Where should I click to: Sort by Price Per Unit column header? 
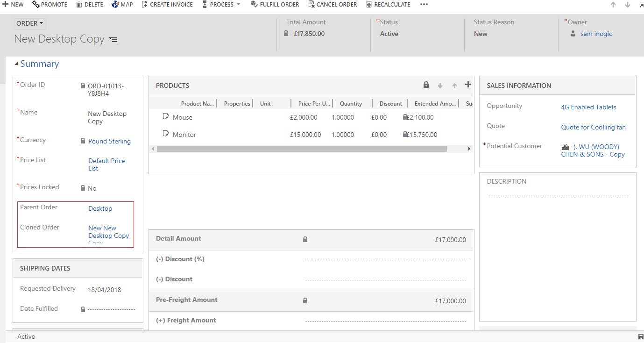click(314, 104)
